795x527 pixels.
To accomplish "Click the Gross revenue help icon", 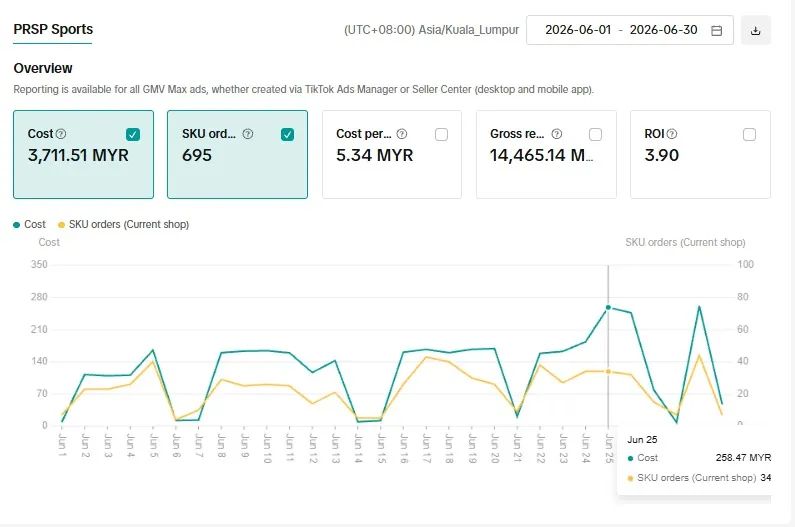I will point(557,134).
